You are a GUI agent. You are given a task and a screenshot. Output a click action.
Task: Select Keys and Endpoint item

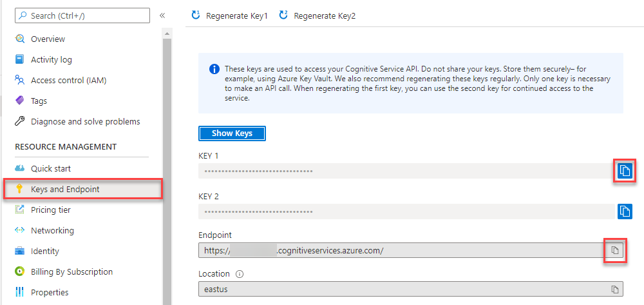tap(83, 189)
